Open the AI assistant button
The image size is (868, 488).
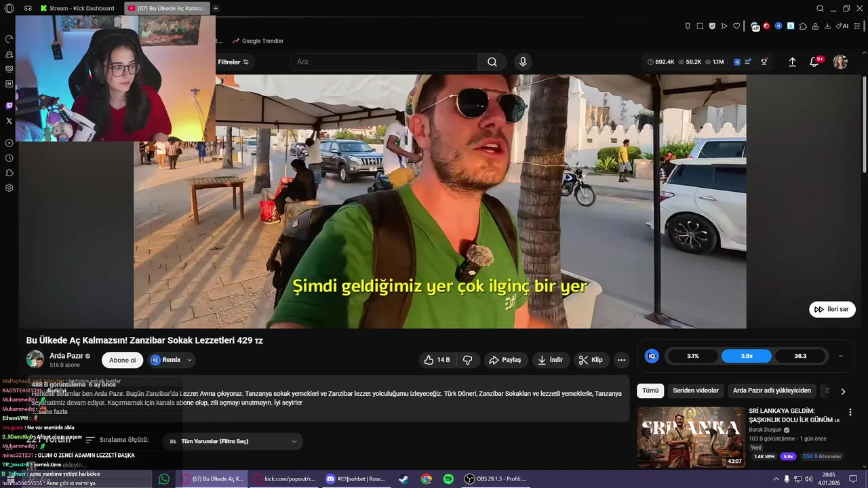[842, 26]
